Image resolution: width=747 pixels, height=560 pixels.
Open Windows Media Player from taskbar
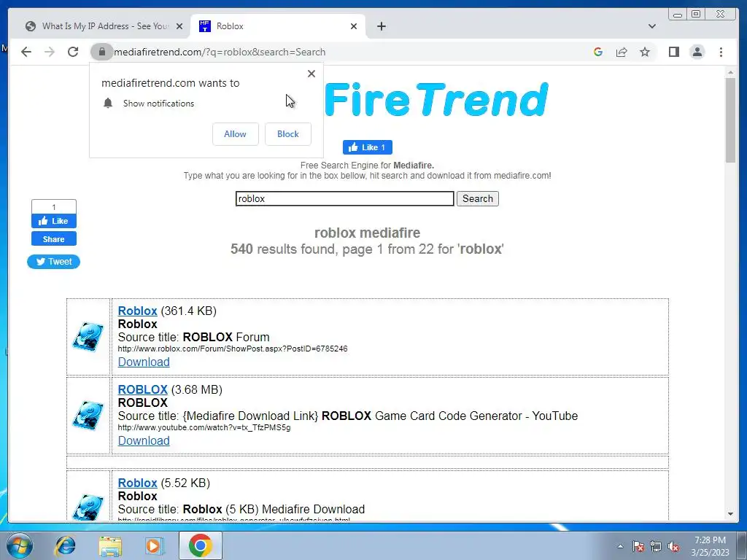click(155, 545)
